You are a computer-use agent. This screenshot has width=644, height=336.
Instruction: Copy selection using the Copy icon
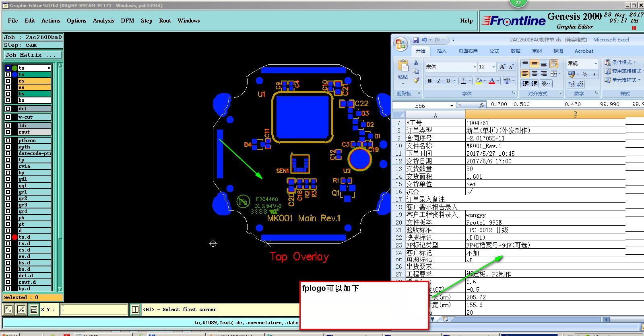(416, 71)
